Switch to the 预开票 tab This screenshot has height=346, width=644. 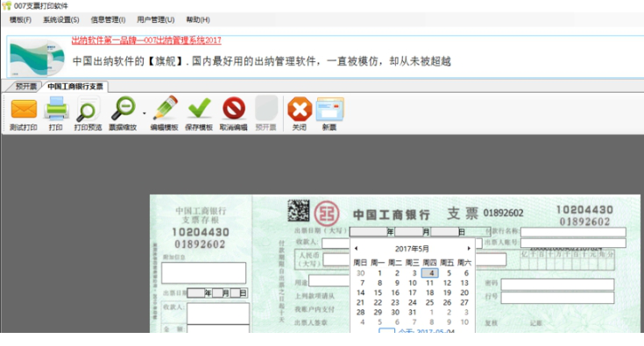[26, 86]
